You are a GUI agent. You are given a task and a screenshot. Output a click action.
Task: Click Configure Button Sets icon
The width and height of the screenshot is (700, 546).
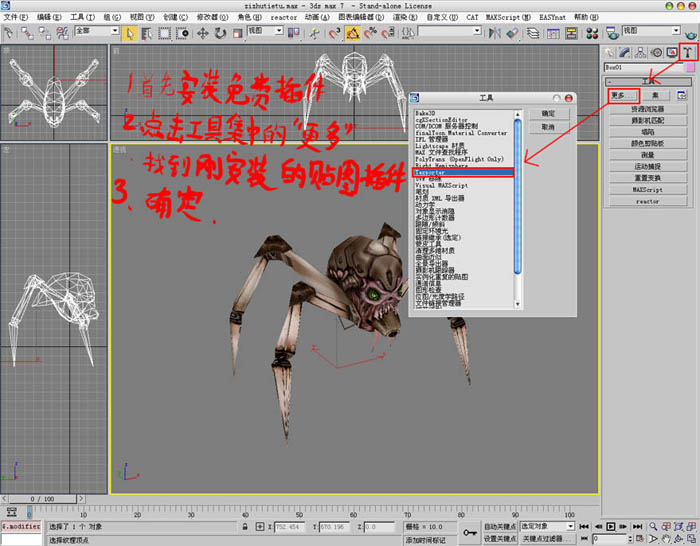tap(681, 95)
